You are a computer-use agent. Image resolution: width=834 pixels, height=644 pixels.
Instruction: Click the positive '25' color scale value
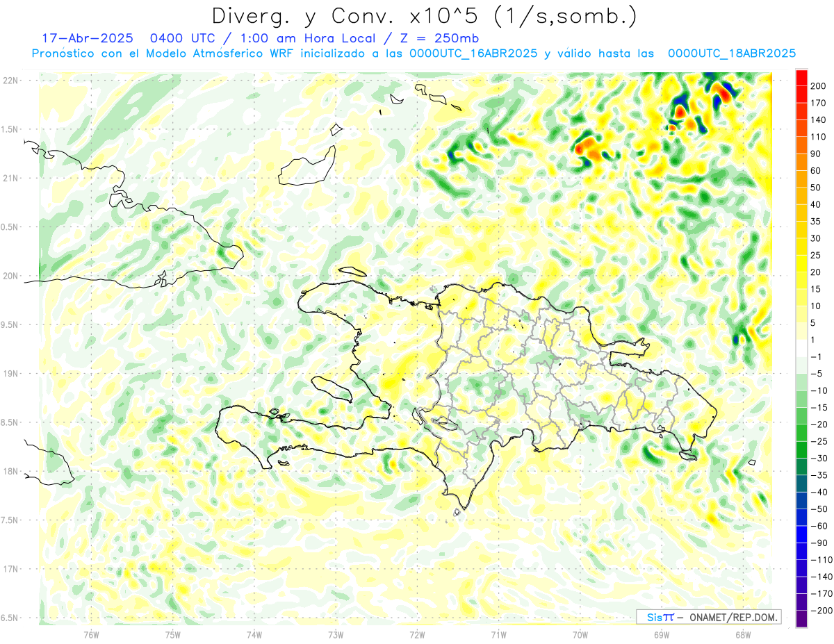click(817, 255)
